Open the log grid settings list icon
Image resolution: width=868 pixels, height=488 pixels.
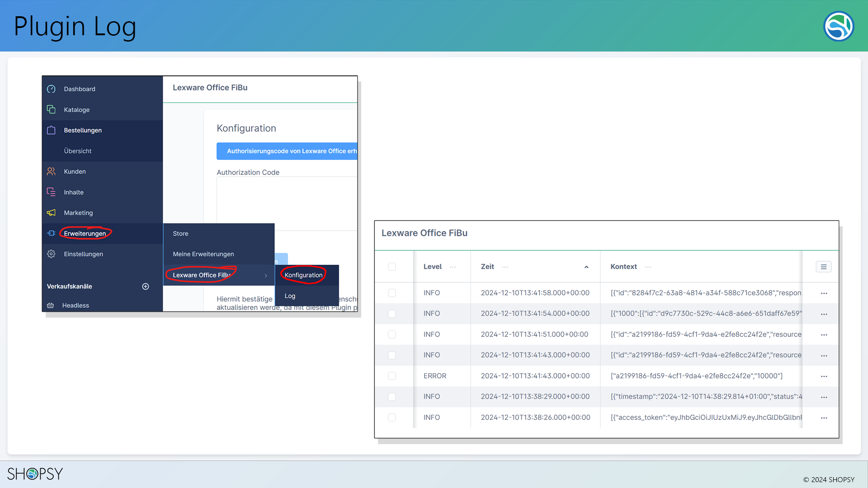pyautogui.click(x=824, y=267)
